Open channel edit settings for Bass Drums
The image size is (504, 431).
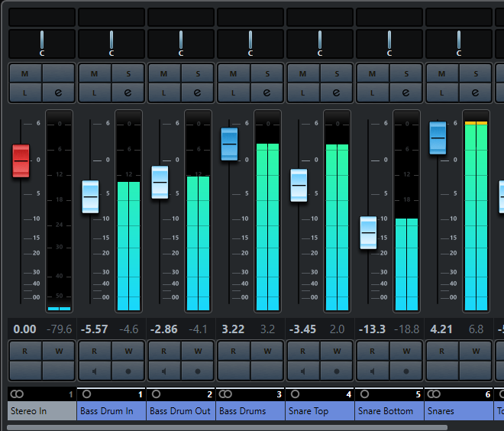[267, 93]
